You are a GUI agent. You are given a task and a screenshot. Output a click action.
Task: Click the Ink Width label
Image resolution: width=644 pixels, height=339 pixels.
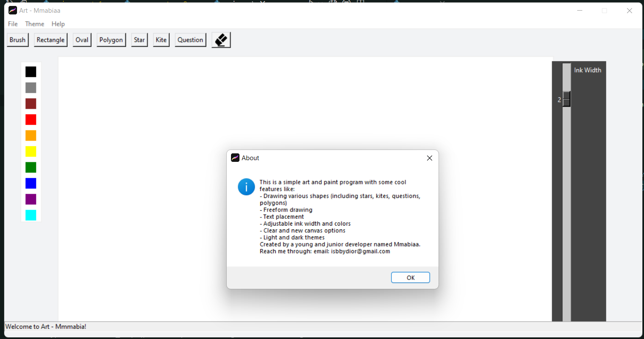587,70
